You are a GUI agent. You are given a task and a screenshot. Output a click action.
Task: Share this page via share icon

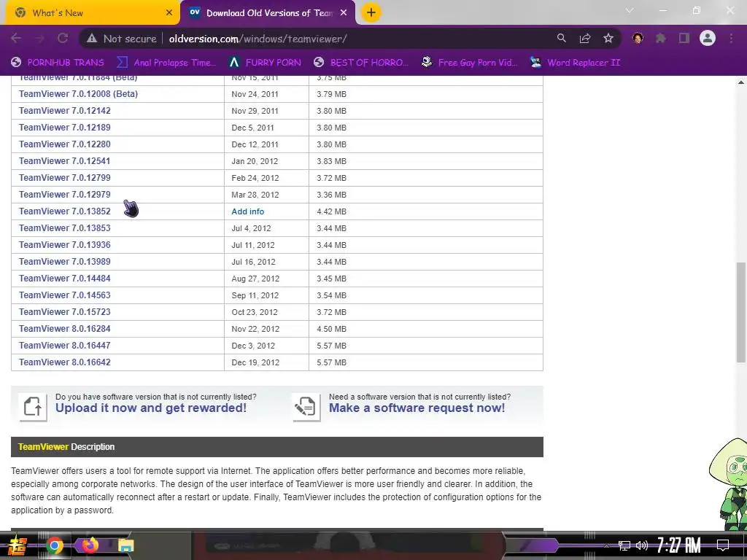585,39
